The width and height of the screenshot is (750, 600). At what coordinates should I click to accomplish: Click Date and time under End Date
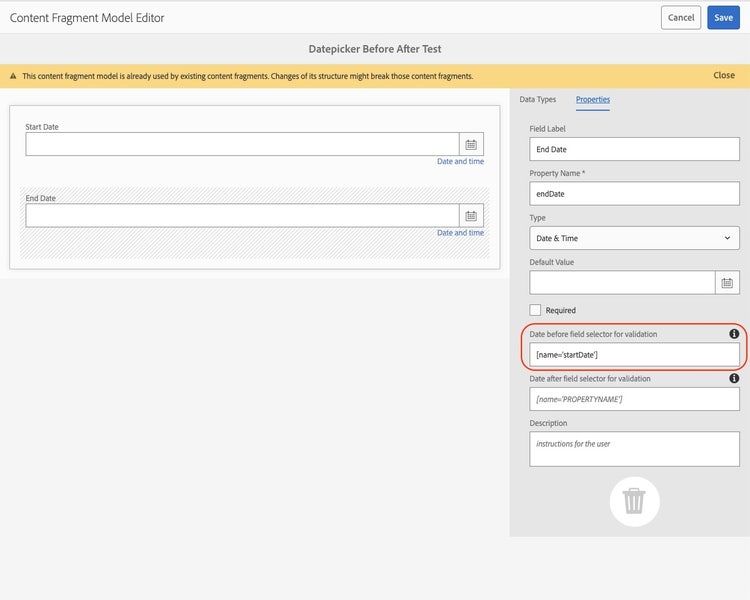460,233
